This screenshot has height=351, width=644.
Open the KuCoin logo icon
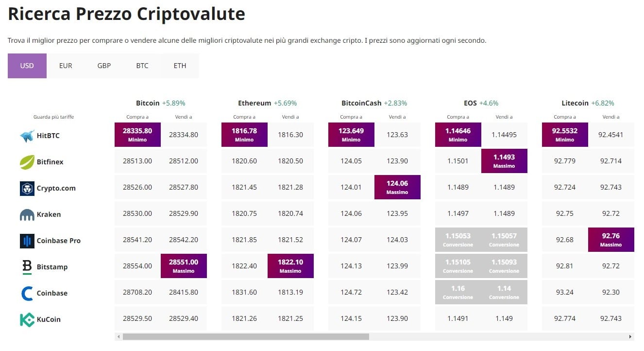(x=27, y=319)
